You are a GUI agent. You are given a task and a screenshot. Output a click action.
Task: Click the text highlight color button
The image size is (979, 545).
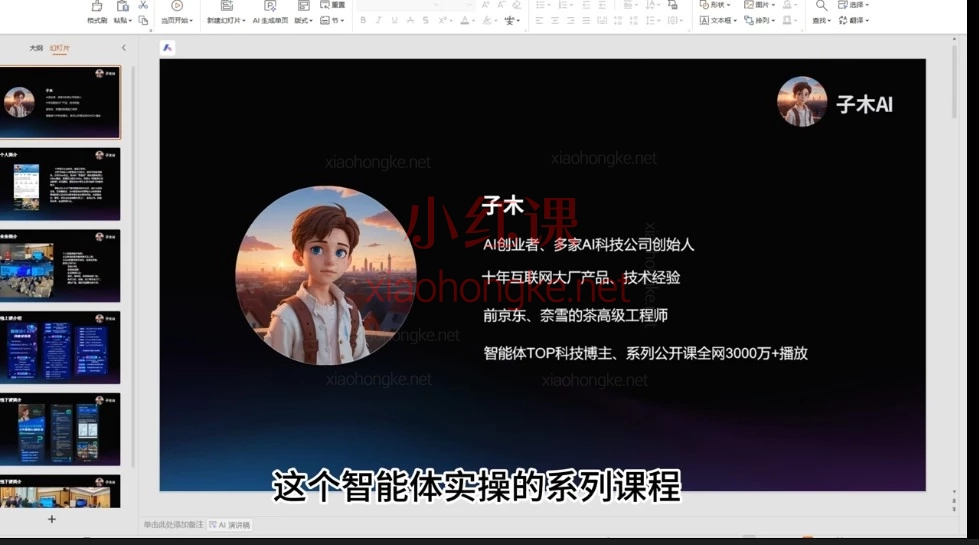click(487, 21)
